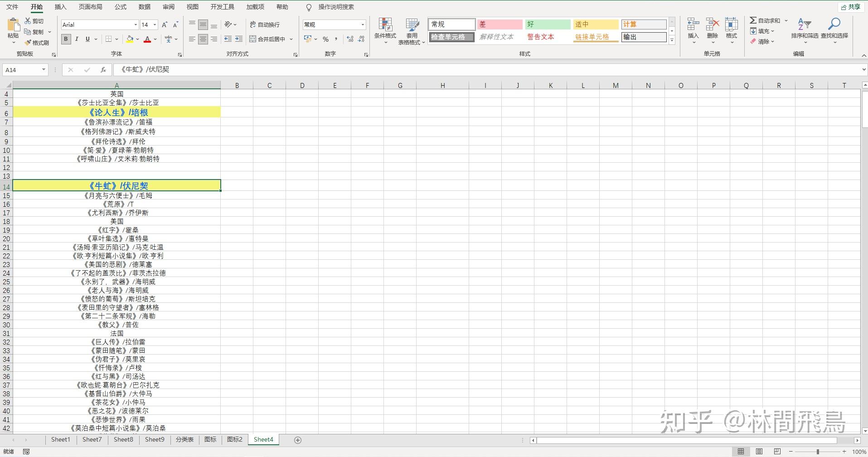Open the 分类表 worksheet tab
The height and width of the screenshot is (457, 868).
click(184, 439)
